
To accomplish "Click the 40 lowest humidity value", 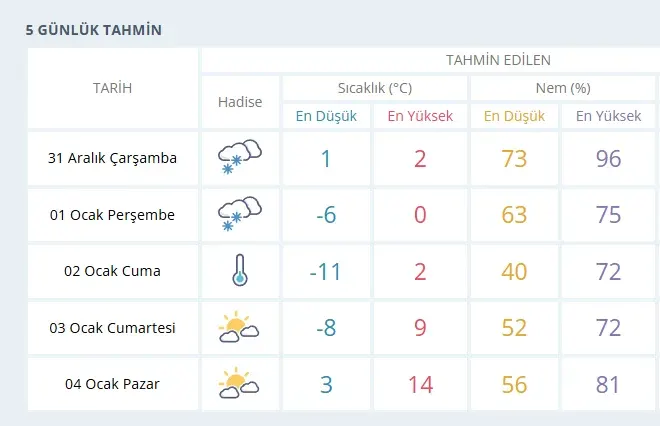I will coord(514,271).
